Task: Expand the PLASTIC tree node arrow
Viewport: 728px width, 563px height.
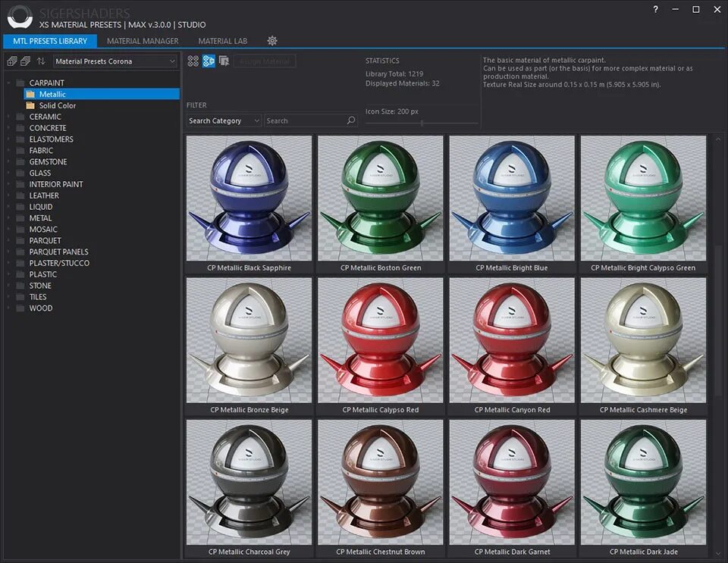Action: click(x=8, y=274)
